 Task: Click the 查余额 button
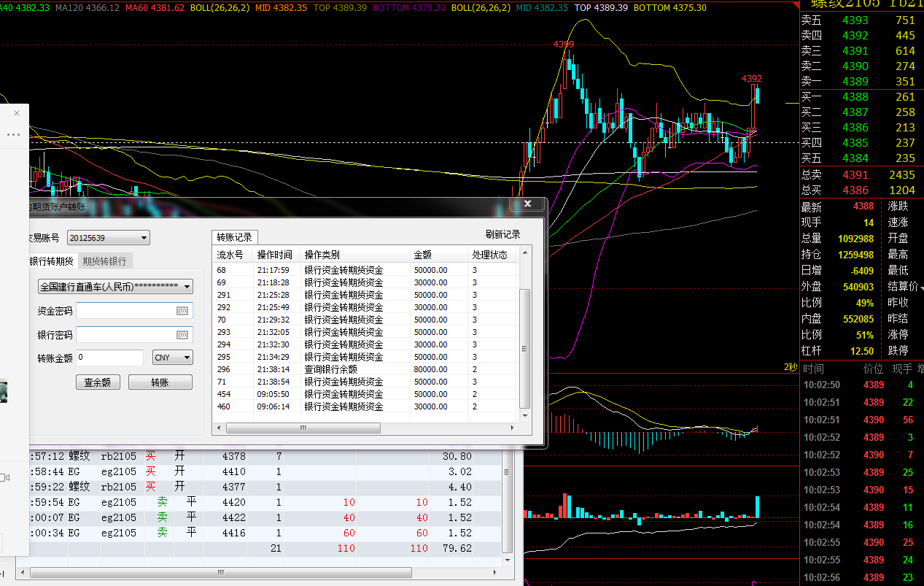coord(98,382)
